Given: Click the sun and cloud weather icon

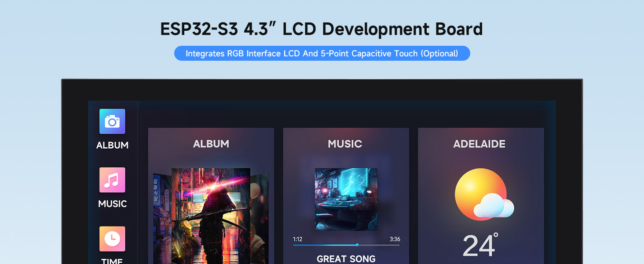Looking at the screenshot, I should point(484,194).
